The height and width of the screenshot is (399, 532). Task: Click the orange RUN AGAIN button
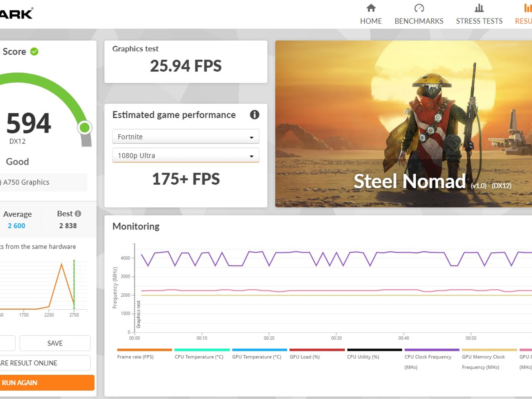tap(47, 383)
